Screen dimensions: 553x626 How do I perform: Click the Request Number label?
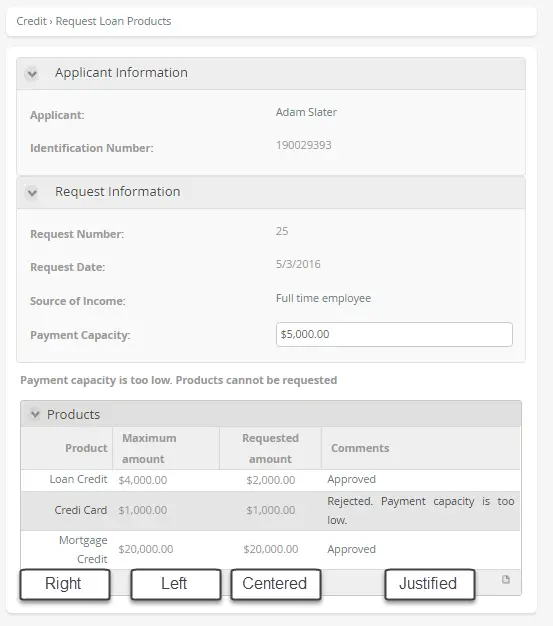pos(77,234)
